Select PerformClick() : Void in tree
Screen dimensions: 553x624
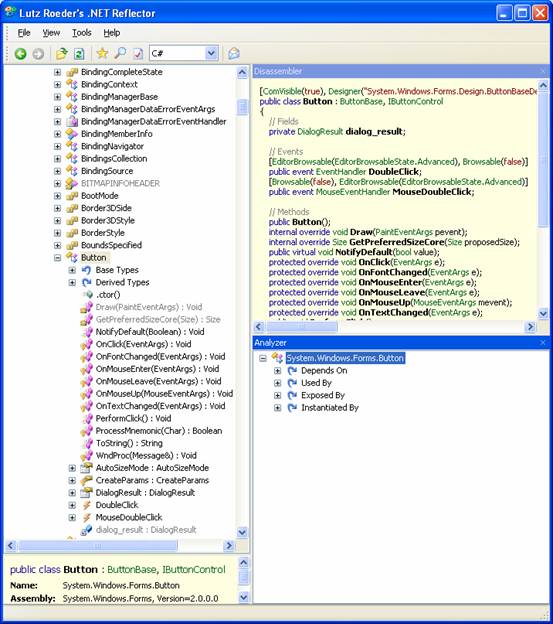(133, 419)
